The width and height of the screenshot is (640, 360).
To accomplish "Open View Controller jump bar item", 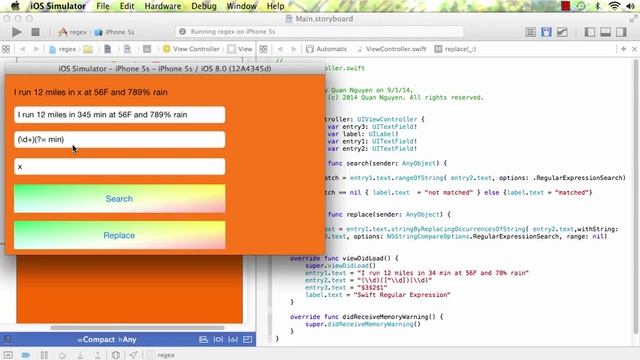I will [x=191, y=49].
